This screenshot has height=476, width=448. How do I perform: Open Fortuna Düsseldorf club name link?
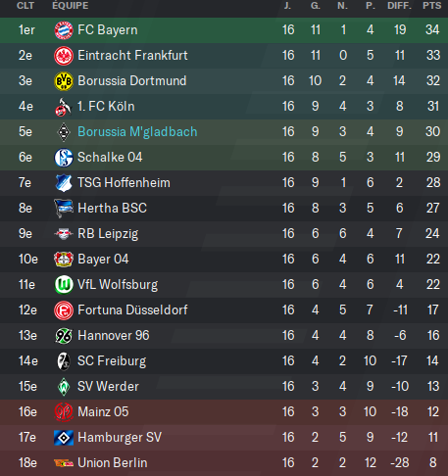[132, 310]
